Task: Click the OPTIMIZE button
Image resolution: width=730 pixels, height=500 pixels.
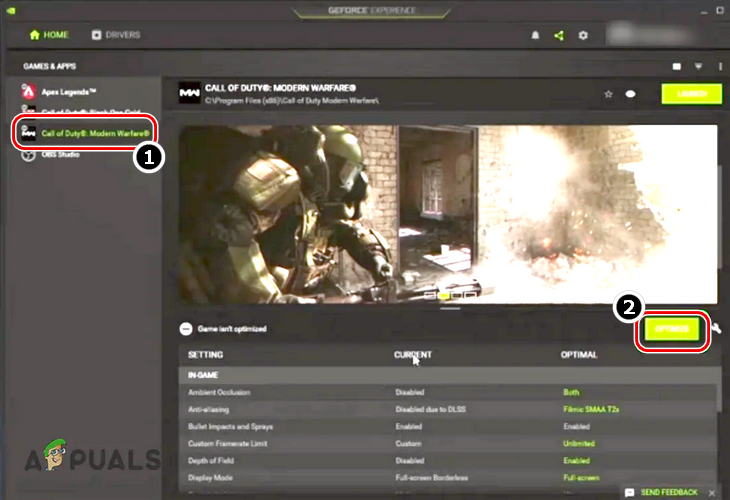Action: pos(672,329)
